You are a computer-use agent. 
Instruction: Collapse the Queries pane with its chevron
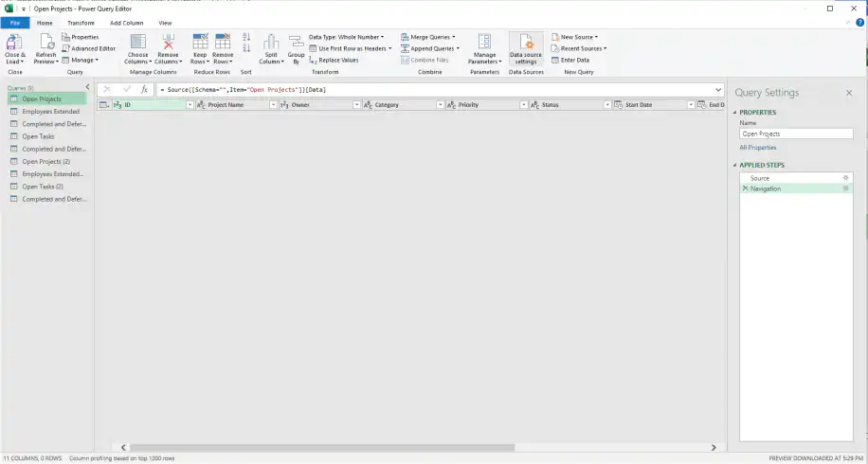coord(87,87)
